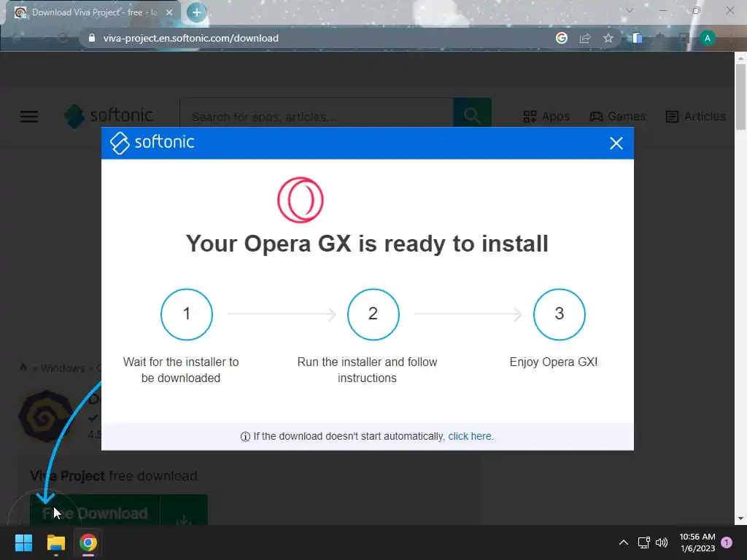
Task: Bookmark this page with the star
Action: [x=608, y=39]
